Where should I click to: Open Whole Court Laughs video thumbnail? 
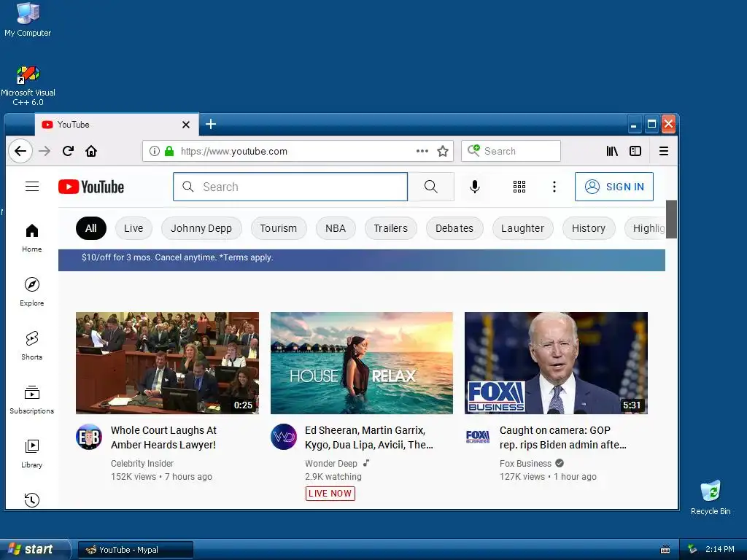[167, 363]
